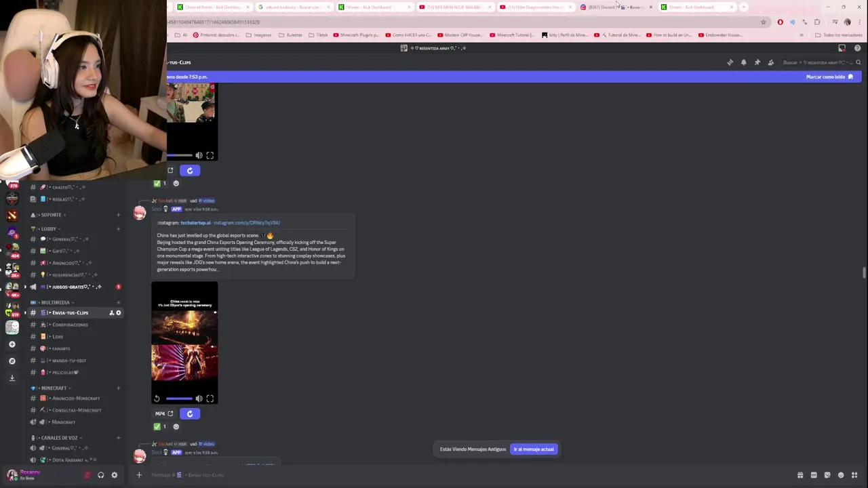The height and width of the screenshot is (488, 868).
Task: Add a reaction to the lower video message
Action: pos(176,426)
